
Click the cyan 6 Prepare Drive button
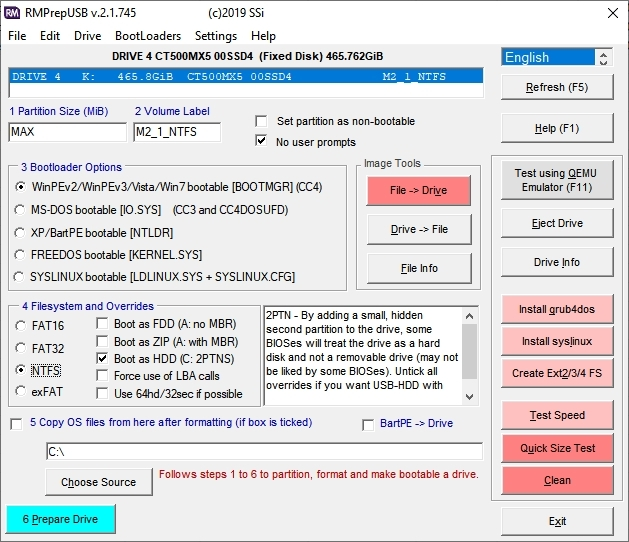[x=60, y=519]
